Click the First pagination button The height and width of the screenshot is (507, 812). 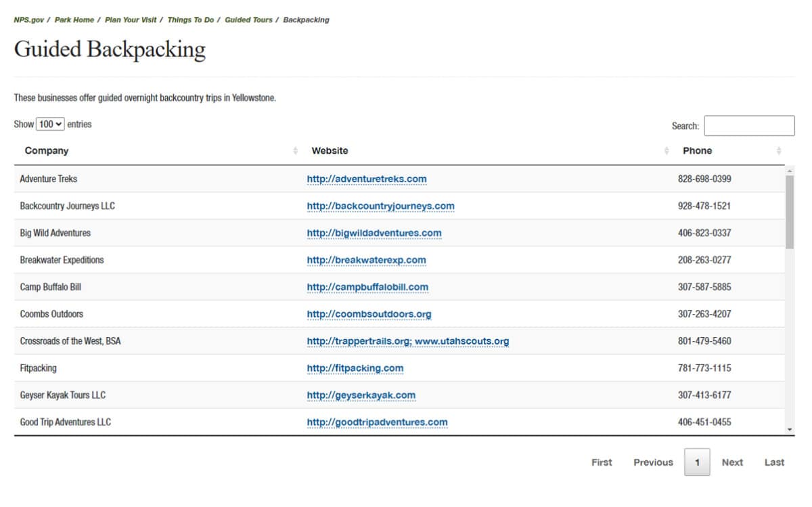point(602,462)
